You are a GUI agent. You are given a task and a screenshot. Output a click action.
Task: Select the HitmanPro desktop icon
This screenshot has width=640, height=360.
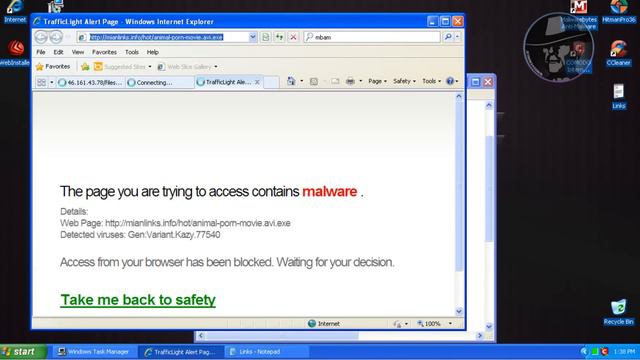pos(619,11)
